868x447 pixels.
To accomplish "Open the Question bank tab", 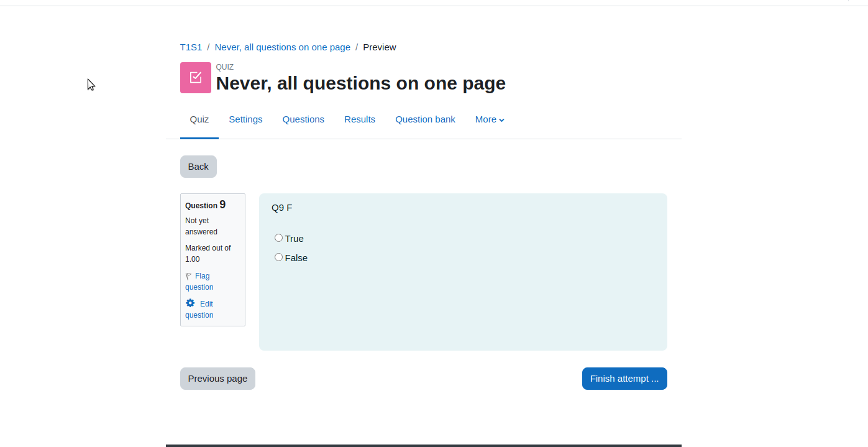I will [425, 119].
